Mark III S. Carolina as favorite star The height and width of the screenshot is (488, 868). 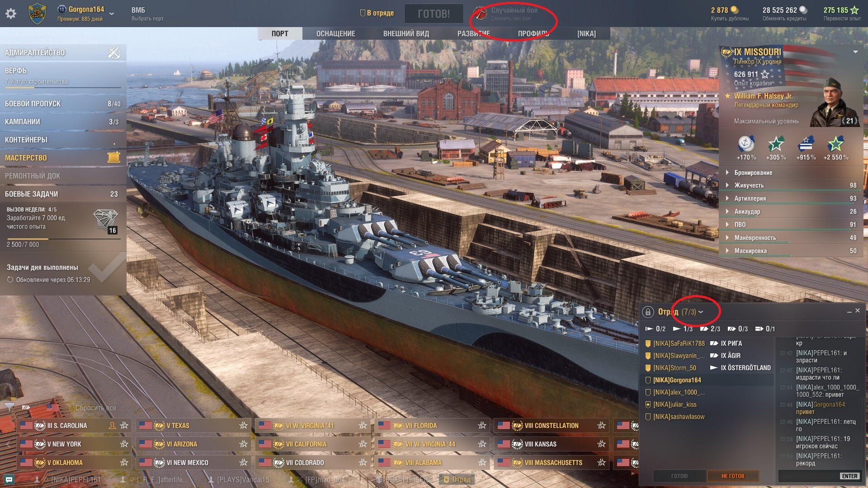[124, 425]
